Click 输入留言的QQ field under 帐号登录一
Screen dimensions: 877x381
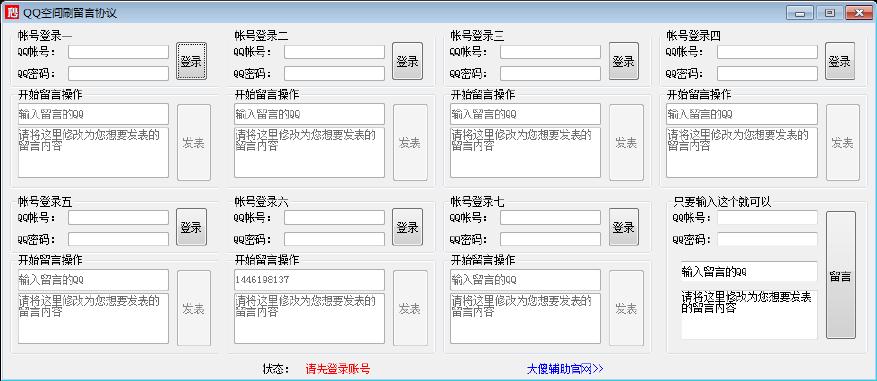point(93,114)
